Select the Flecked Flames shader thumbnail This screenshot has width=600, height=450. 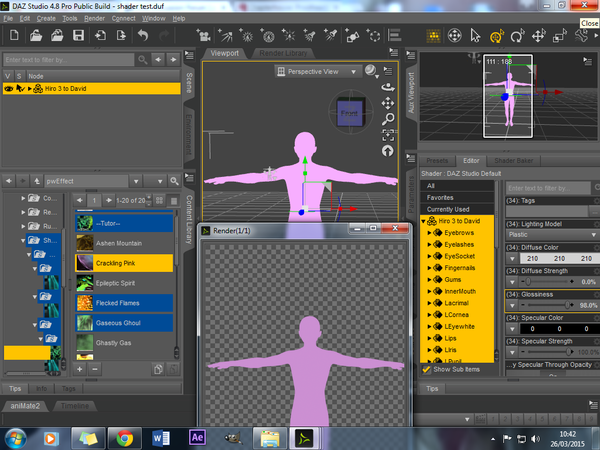[85, 303]
